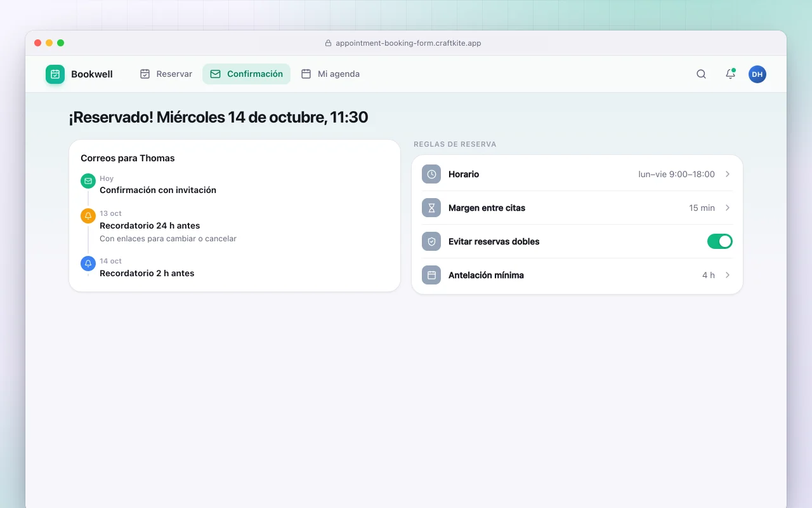Click the ¡Reservado! Miércoles 14 de octubre heading
Viewport: 812px width, 508px height.
pyautogui.click(x=218, y=117)
